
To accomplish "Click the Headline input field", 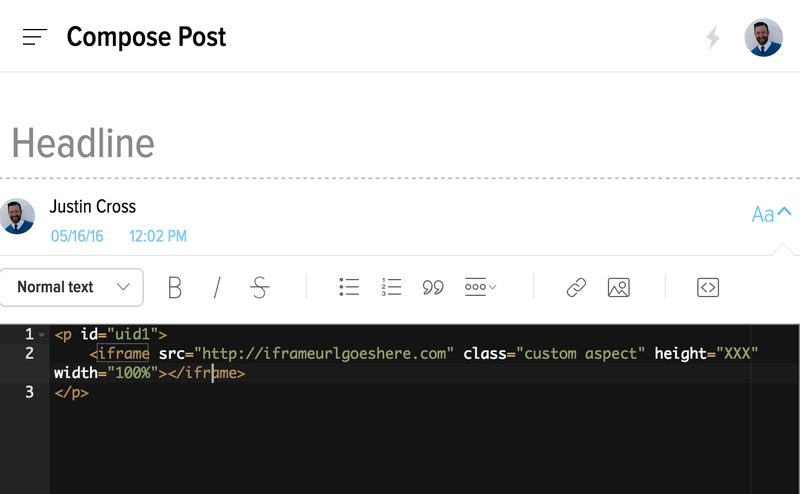I will [x=400, y=143].
